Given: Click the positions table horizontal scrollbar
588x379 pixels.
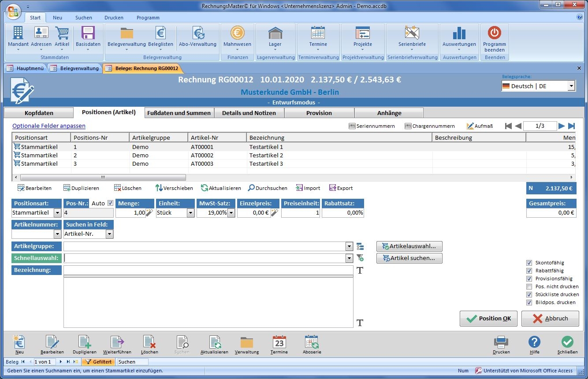Looking at the screenshot, I should 103,177.
